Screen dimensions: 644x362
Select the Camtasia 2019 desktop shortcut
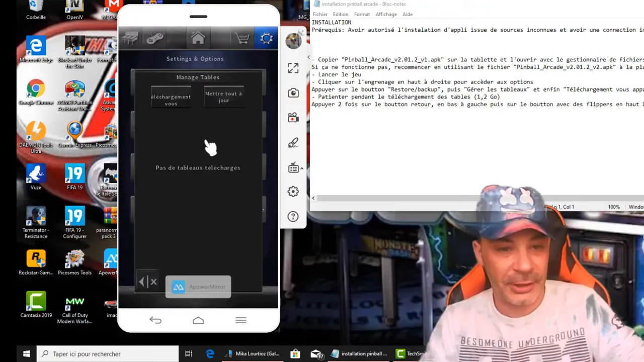(x=36, y=305)
